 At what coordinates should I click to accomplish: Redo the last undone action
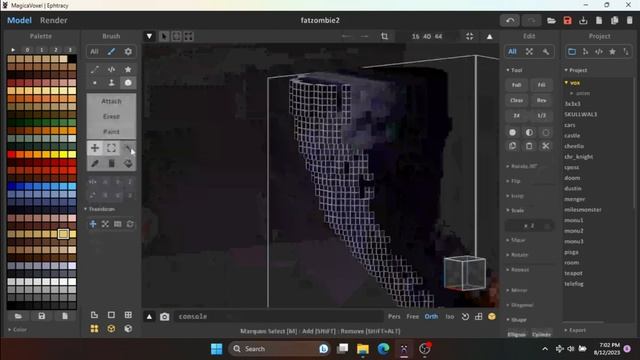[x=531, y=20]
